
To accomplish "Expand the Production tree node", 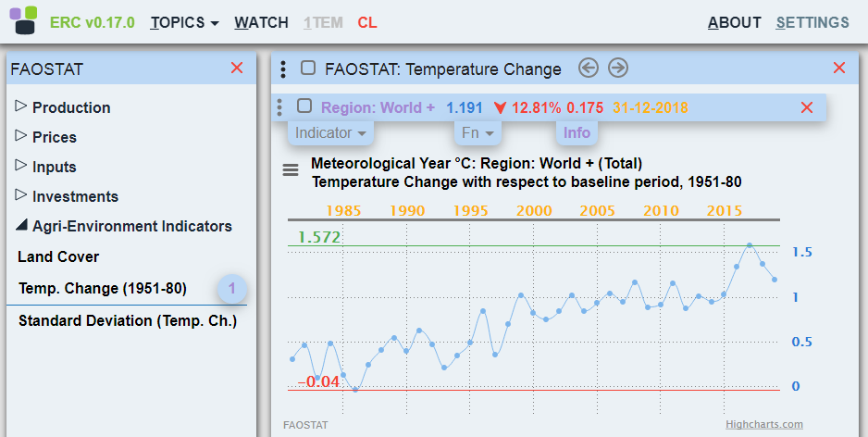I will tap(21, 106).
